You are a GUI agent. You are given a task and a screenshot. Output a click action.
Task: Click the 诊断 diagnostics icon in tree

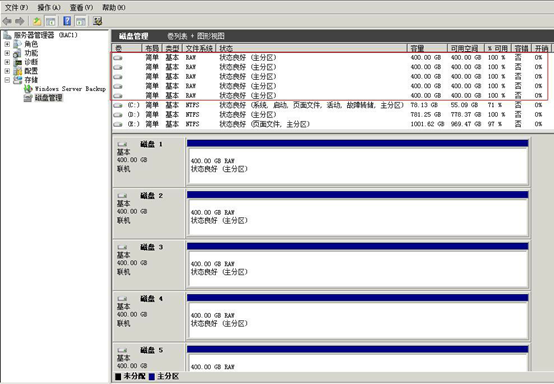point(17,62)
